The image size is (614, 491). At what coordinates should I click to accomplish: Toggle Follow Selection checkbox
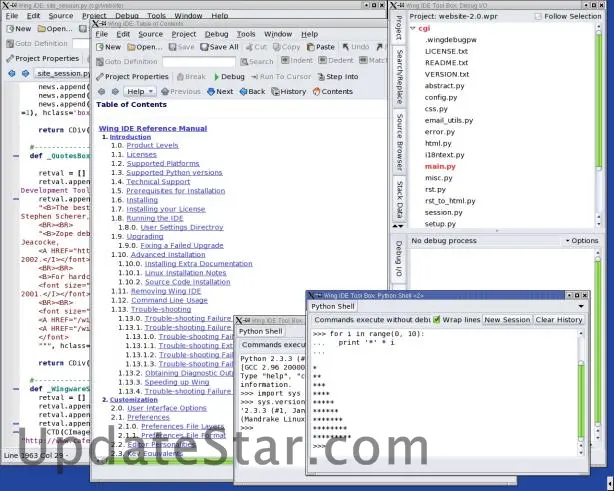tap(538, 16)
